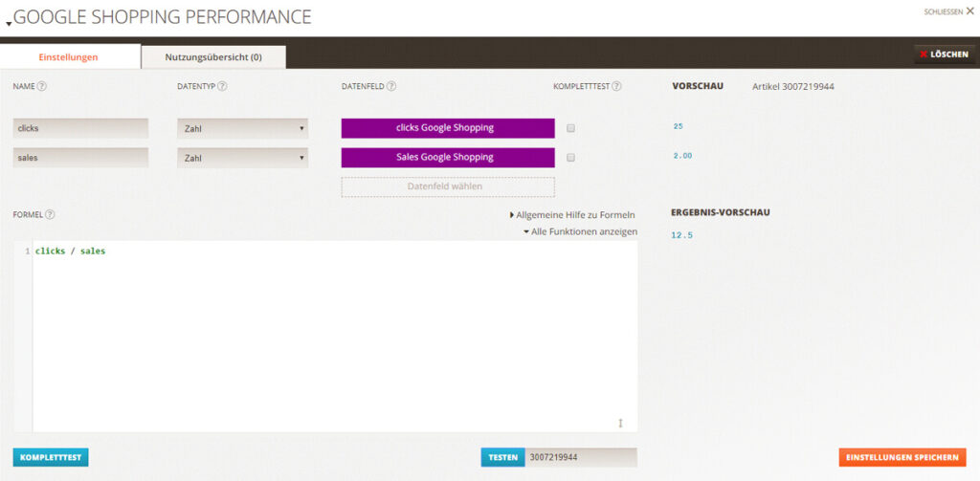The width and height of the screenshot is (980, 481).
Task: Click the GOOGLE SHOPPING PERFORMANCE title
Action: (x=163, y=17)
